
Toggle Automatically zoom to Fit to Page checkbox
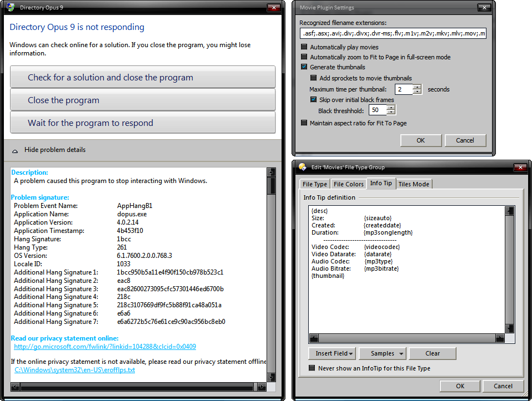(x=304, y=57)
